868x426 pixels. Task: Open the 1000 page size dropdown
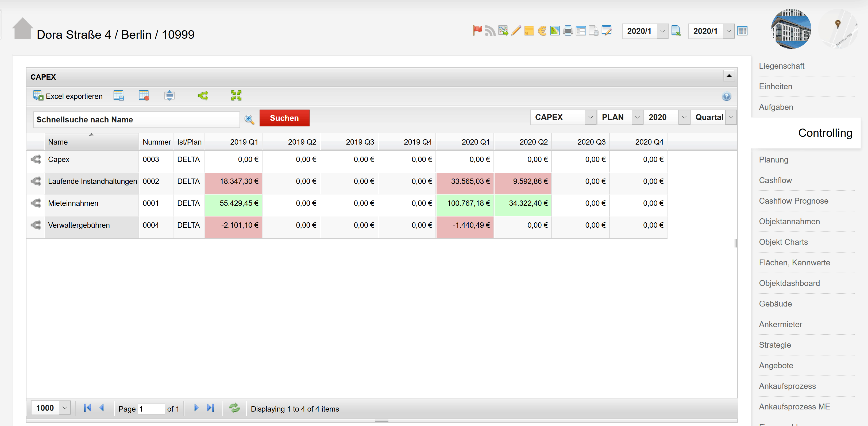click(x=65, y=408)
